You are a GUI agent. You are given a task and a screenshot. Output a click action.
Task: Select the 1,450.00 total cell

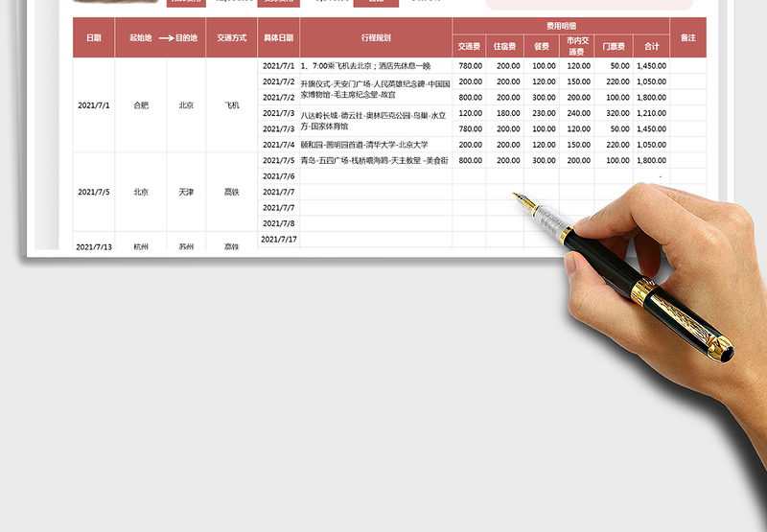651,66
